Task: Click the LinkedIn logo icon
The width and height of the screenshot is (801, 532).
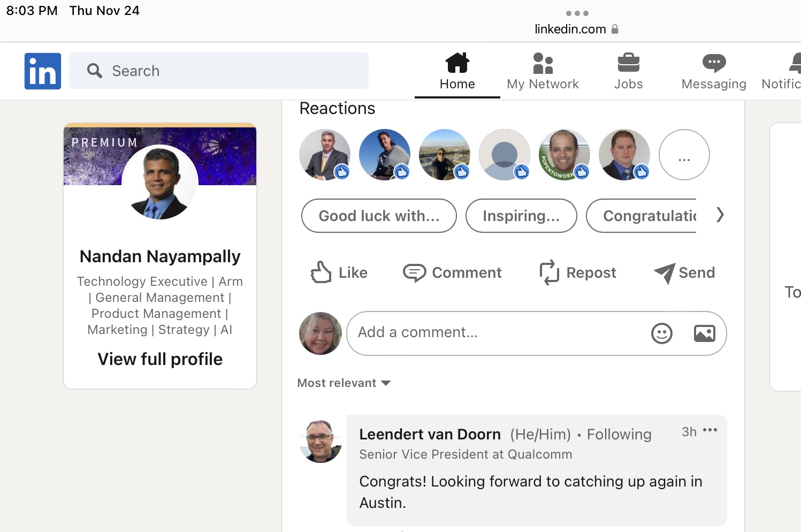Action: tap(43, 71)
